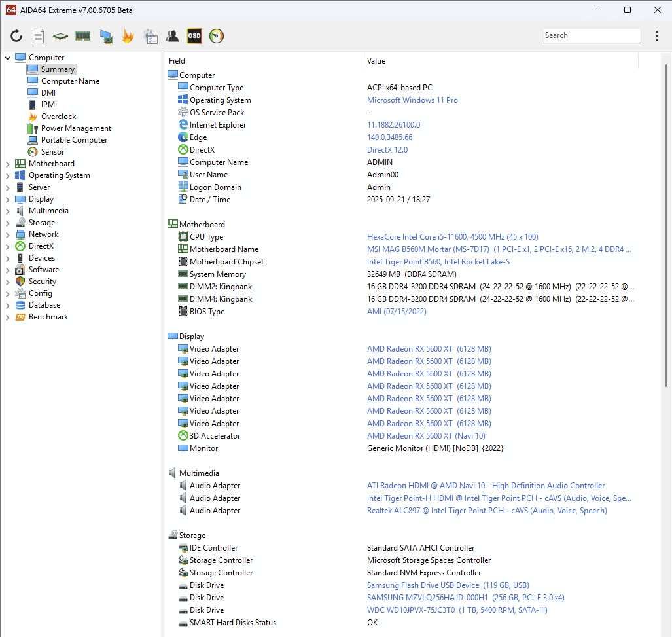Viewport: 672px width, 637px height.
Task: Click the Refresh toolbar icon
Action: click(16, 36)
